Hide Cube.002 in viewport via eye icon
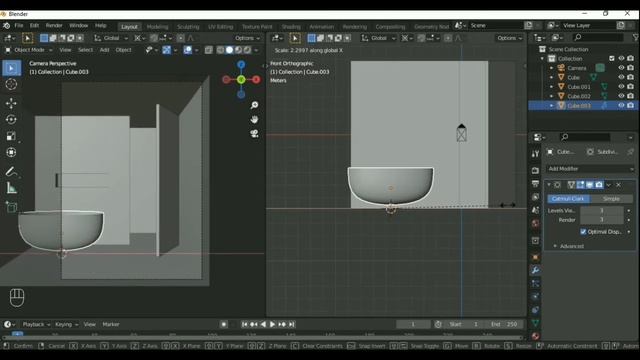Screen dimensions: 640x360 (x=621, y=96)
